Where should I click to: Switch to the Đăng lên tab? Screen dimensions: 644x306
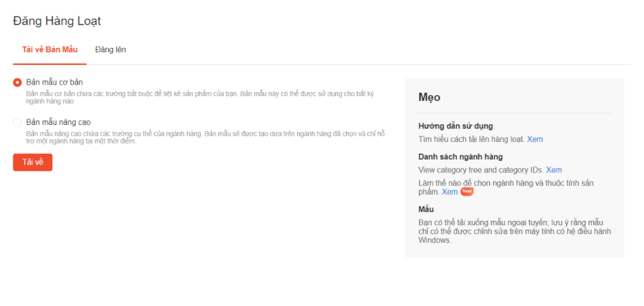(x=110, y=49)
